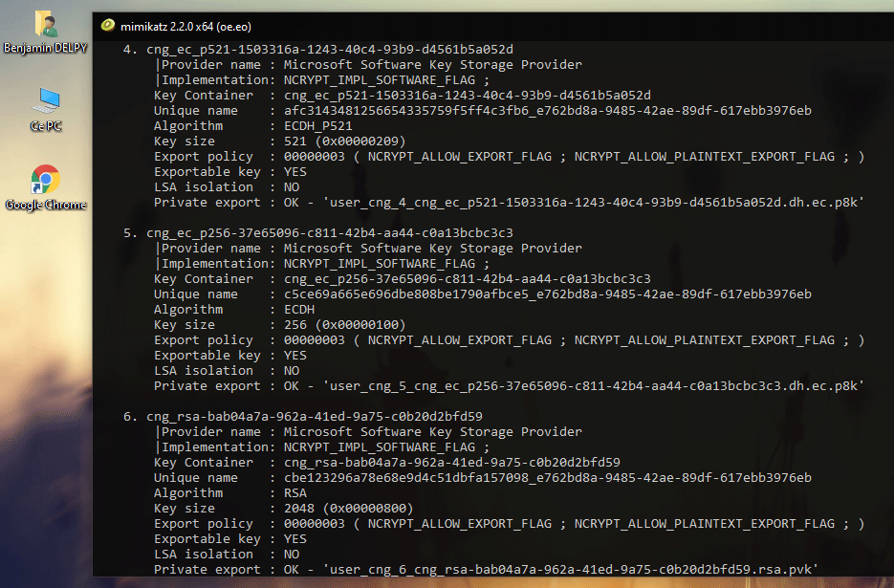Click the Exportable key YES value in entry 4
Screen dimensions: 894x588
click(295, 172)
